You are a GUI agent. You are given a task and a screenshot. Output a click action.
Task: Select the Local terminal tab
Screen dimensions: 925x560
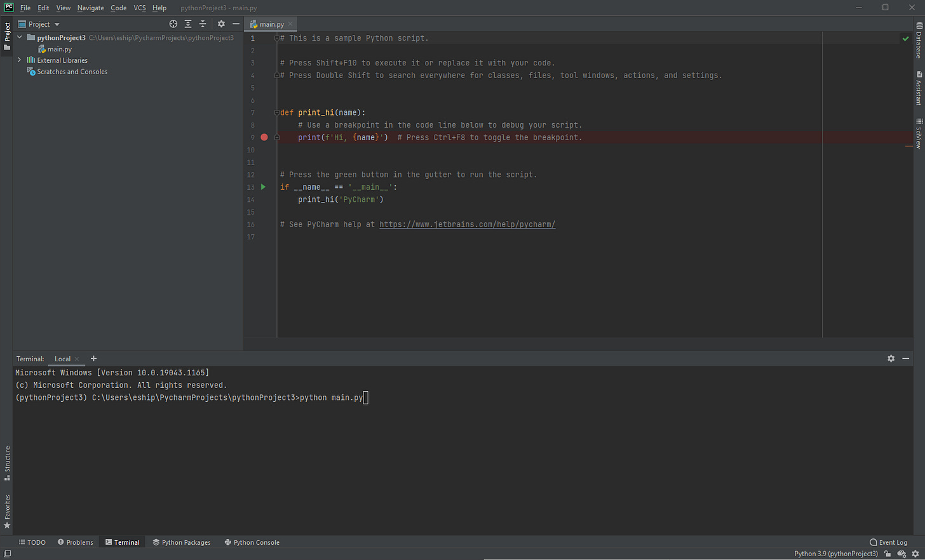62,359
